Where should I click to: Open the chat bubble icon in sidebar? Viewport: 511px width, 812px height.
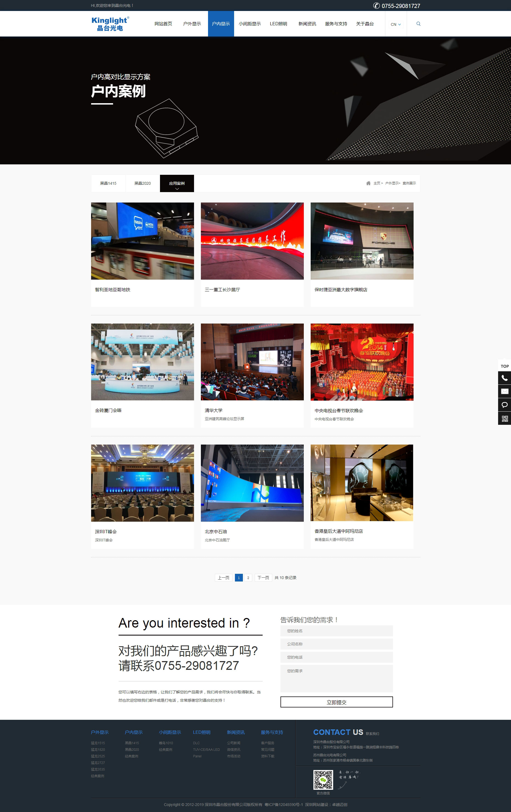[x=504, y=405]
